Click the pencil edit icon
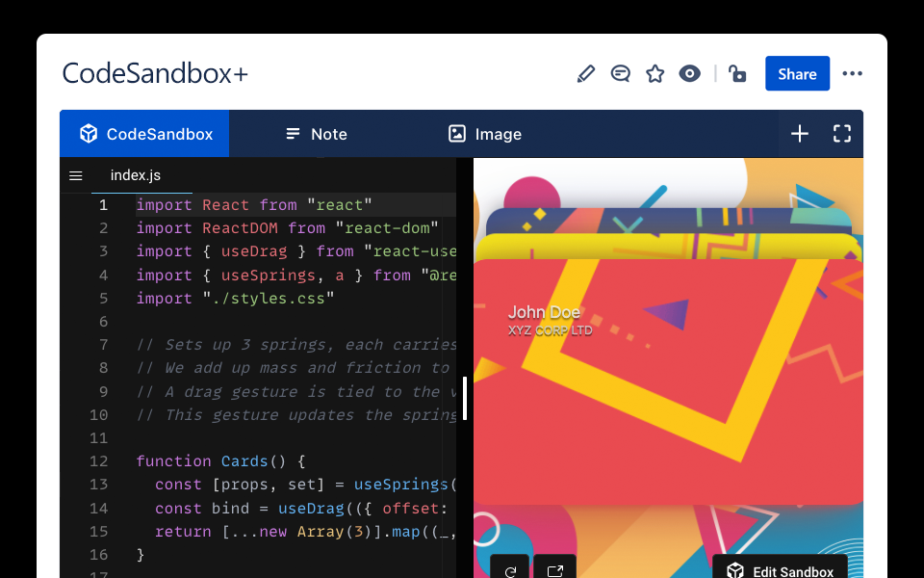Image resolution: width=924 pixels, height=578 pixels. [x=586, y=74]
